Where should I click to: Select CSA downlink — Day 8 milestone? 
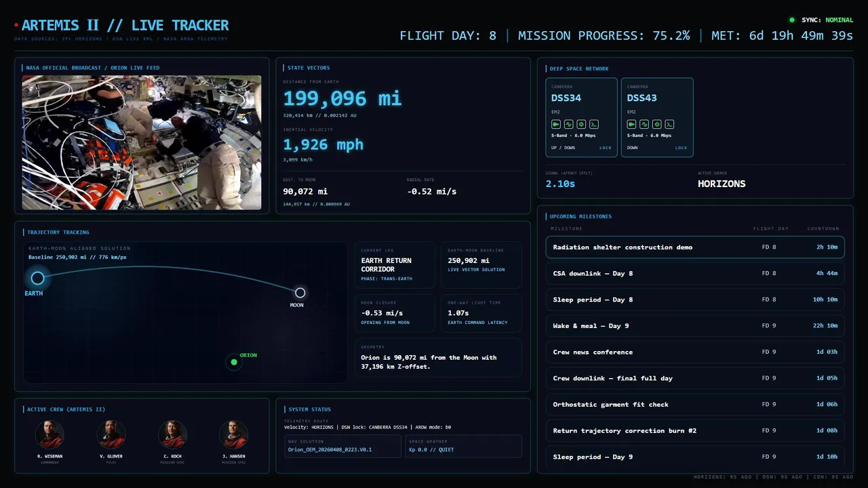pyautogui.click(x=695, y=274)
